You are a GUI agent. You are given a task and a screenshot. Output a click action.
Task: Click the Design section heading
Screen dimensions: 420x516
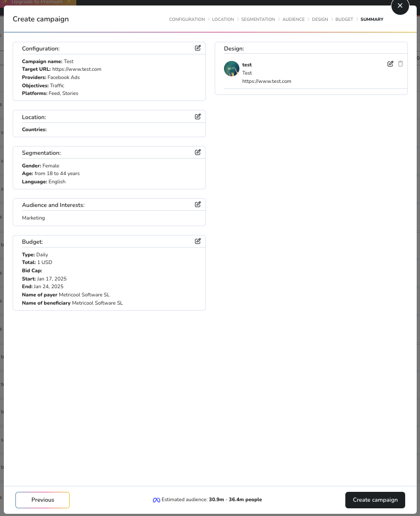[x=234, y=49]
